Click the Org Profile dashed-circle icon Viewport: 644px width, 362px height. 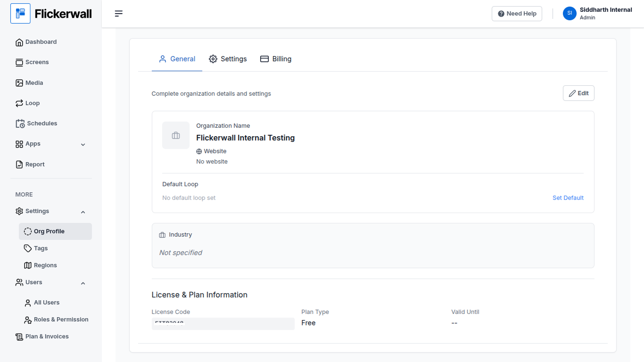pos(28,231)
